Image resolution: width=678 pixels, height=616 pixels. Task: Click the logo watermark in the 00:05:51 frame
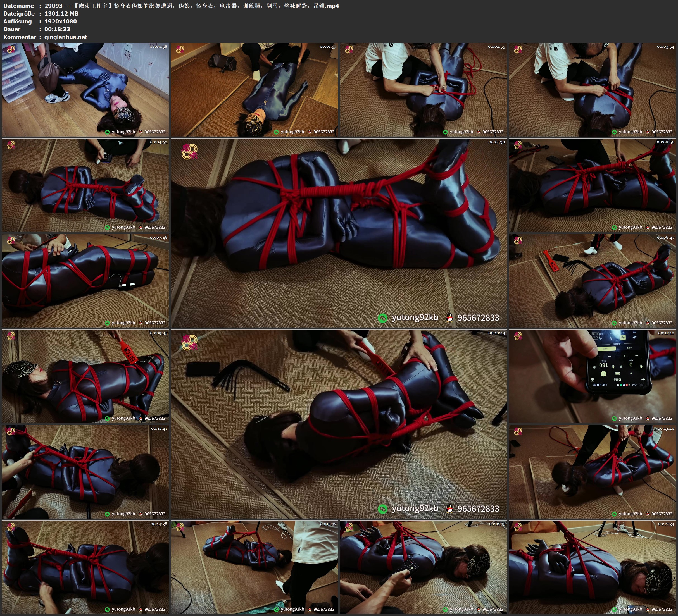[x=189, y=152]
